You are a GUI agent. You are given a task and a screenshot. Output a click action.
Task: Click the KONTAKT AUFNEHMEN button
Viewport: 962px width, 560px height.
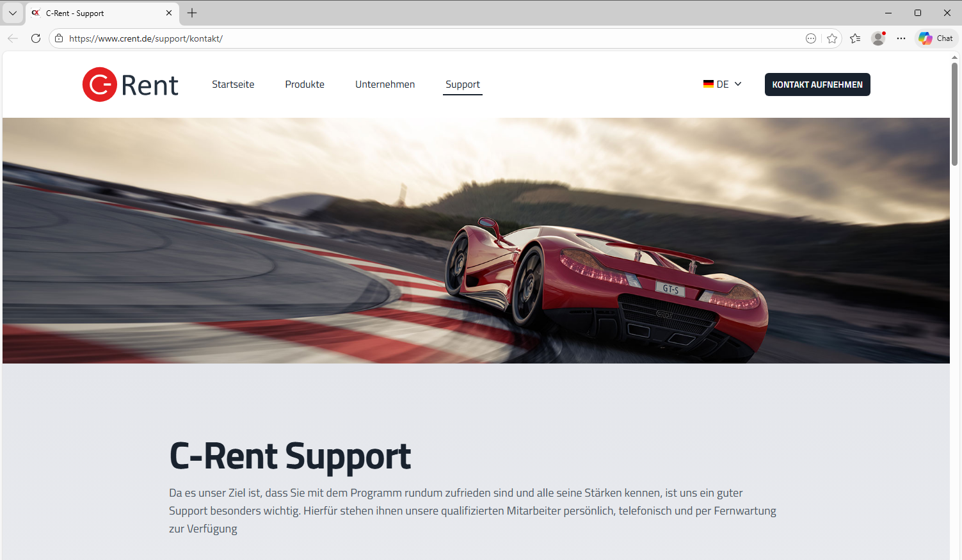click(817, 84)
